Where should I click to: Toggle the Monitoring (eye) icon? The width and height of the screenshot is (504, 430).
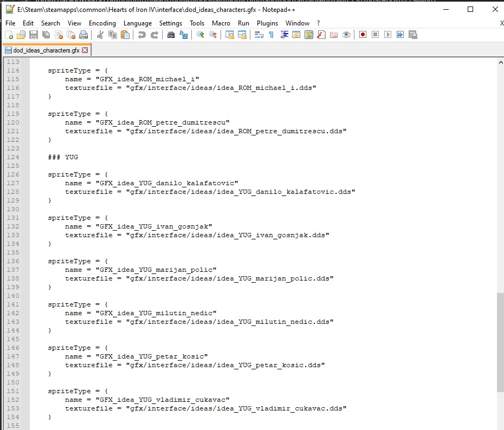click(x=346, y=35)
